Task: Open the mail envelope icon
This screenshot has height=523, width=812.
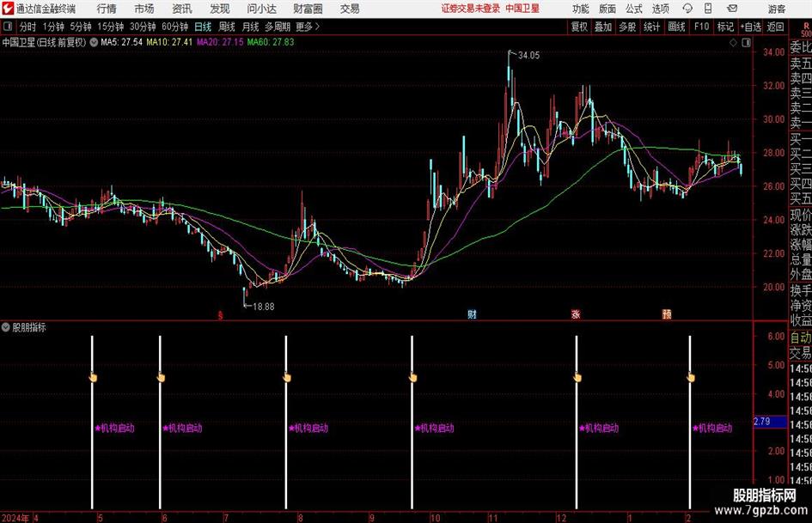Action: pyautogui.click(x=732, y=9)
